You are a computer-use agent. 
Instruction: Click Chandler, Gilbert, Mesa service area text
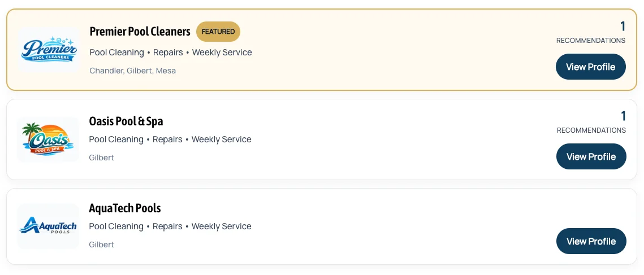tap(133, 71)
